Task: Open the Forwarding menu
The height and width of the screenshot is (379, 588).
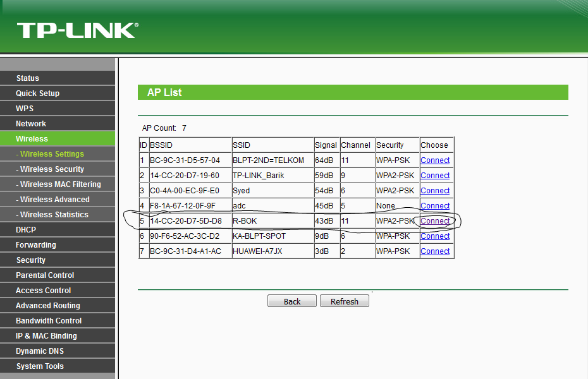Action: point(58,245)
